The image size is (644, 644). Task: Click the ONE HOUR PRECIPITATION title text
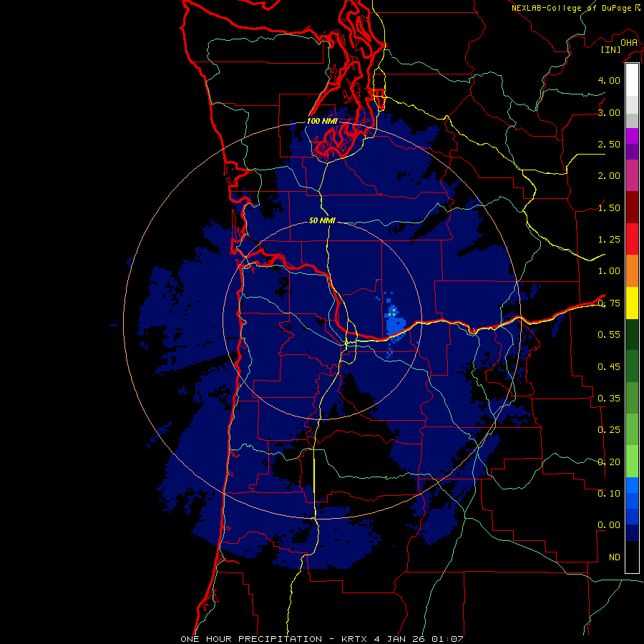[x=251, y=639]
